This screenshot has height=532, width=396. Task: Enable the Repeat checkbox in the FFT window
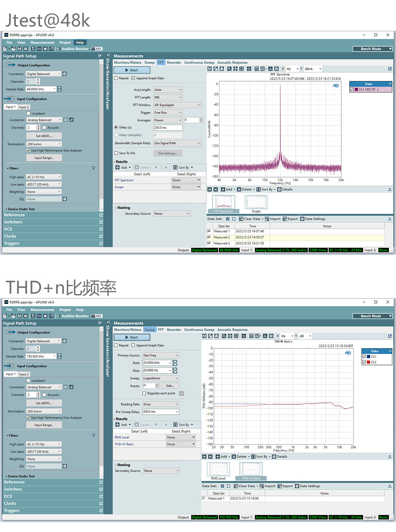(x=116, y=78)
